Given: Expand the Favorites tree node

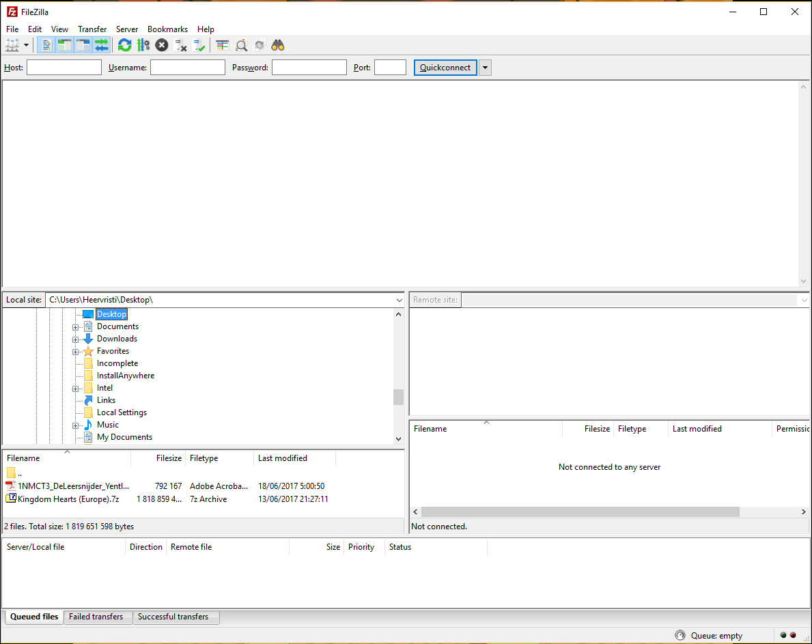Looking at the screenshot, I should [76, 352].
